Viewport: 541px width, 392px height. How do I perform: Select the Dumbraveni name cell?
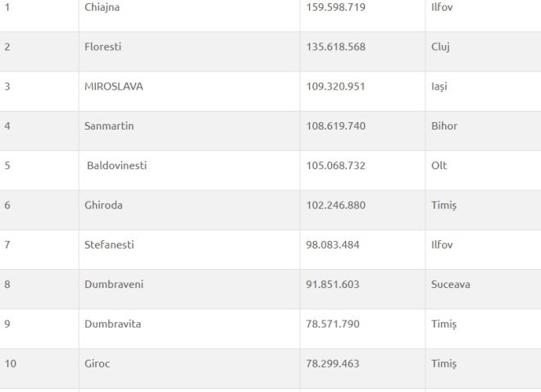point(115,285)
